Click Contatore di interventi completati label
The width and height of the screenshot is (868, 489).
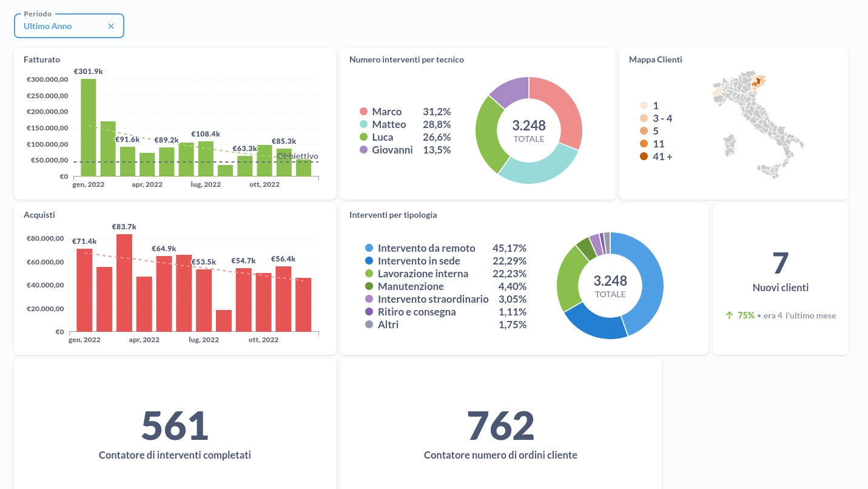tap(175, 455)
